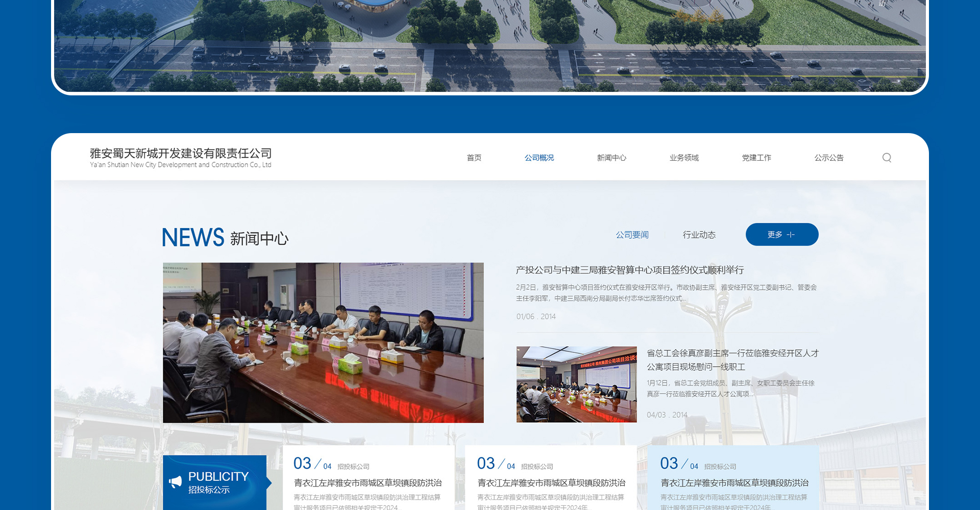Open the 党建工作 menu item
Viewport: 980px width, 510px height.
(x=756, y=158)
